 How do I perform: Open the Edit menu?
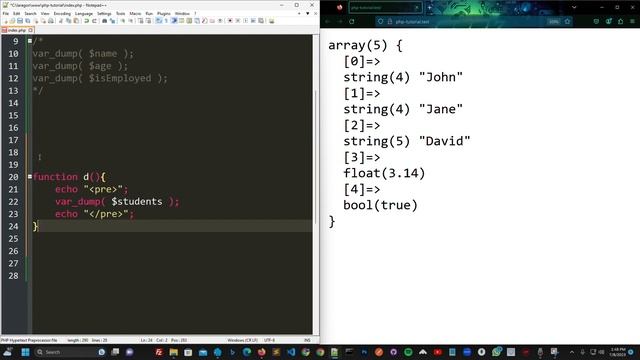17,13
